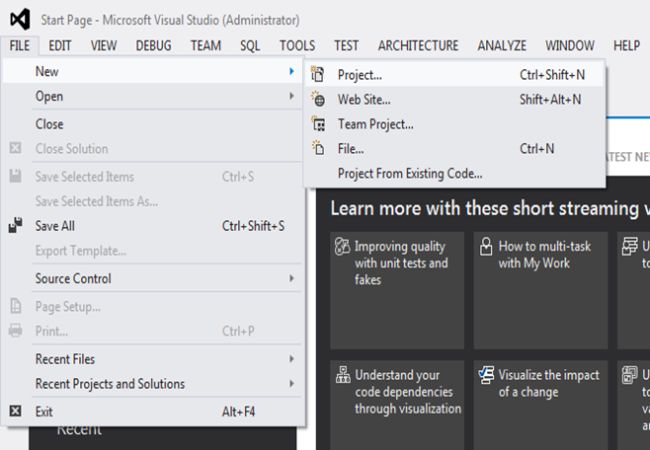The height and width of the screenshot is (450, 650).
Task: Open the DEBUG menu
Action: 154,45
